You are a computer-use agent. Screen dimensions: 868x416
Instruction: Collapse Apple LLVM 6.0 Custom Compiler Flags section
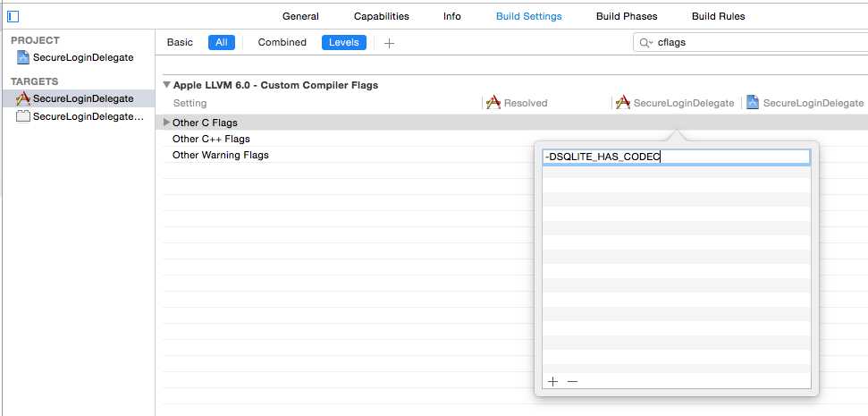coord(166,85)
